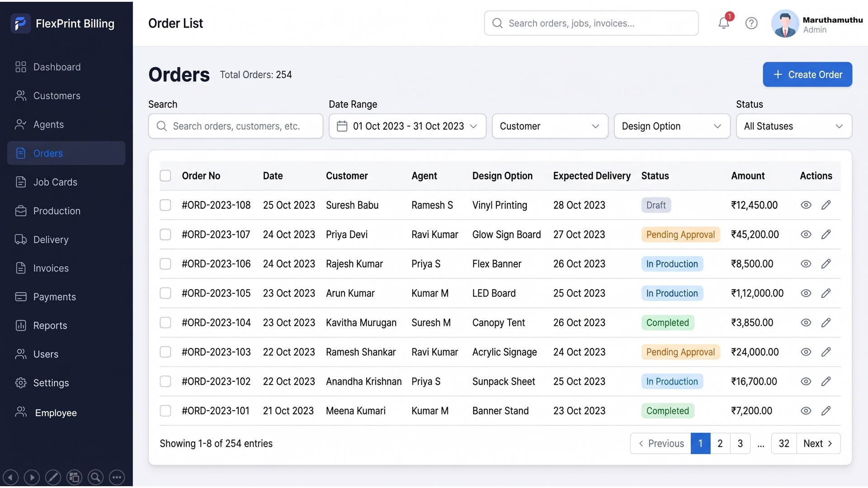View order #ORD-2023-103 eye icon
Image resolution: width=868 pixels, height=488 pixels.
click(x=806, y=352)
